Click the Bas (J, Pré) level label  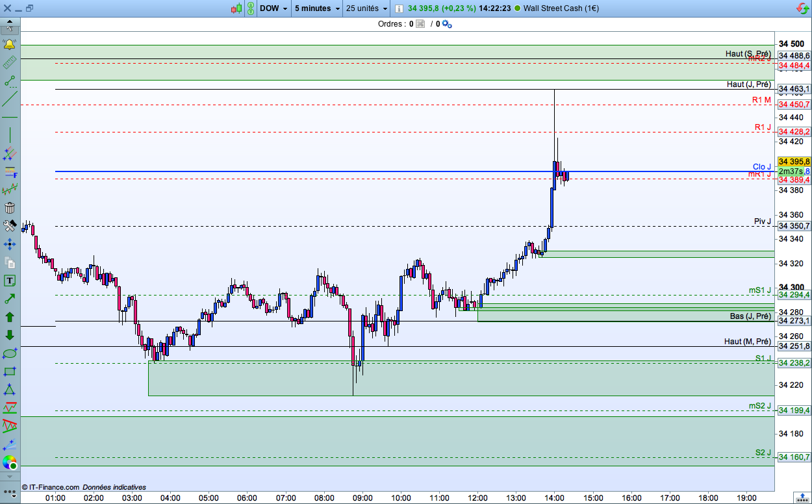point(750,316)
